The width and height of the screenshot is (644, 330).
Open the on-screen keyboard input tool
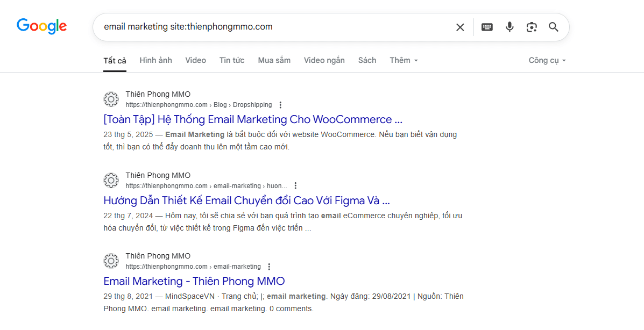coord(487,27)
